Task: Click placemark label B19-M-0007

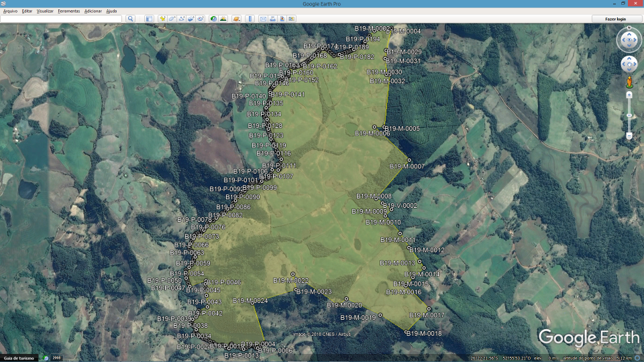Action: point(407,166)
